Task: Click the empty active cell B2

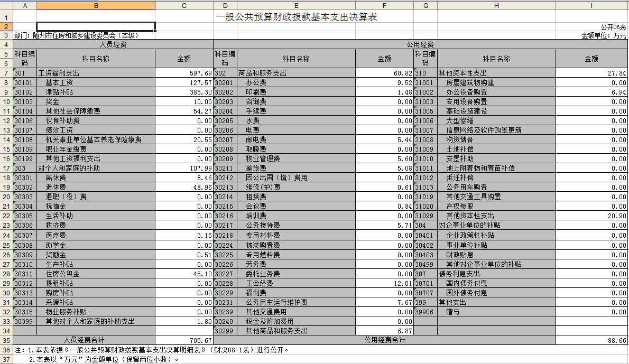Action: coord(96,26)
